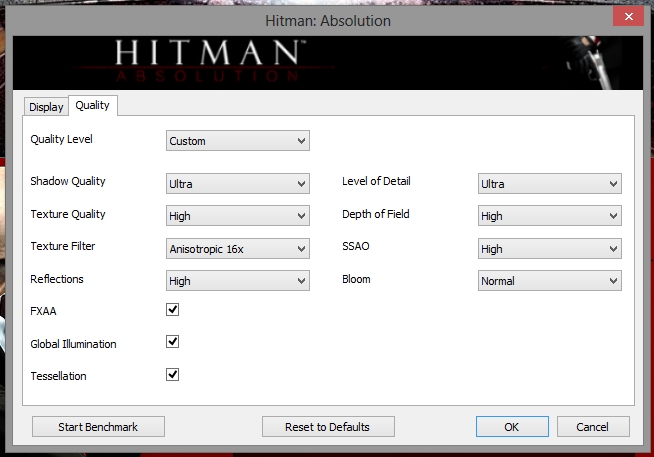654x457 pixels.
Task: Click the Depth of Field label
Action: tap(376, 214)
